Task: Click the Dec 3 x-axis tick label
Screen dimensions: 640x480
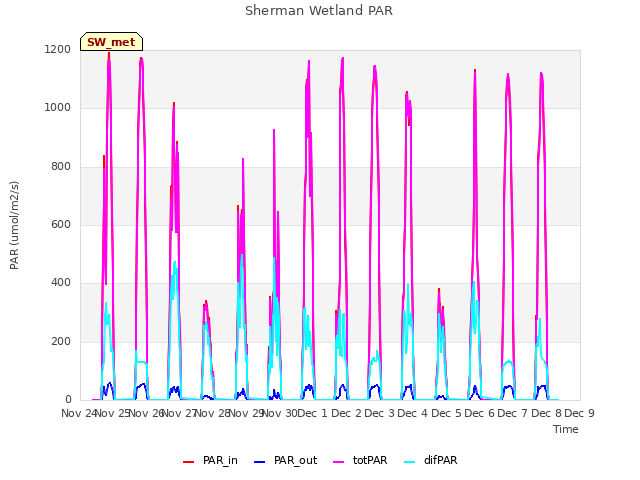Action: [379, 413]
